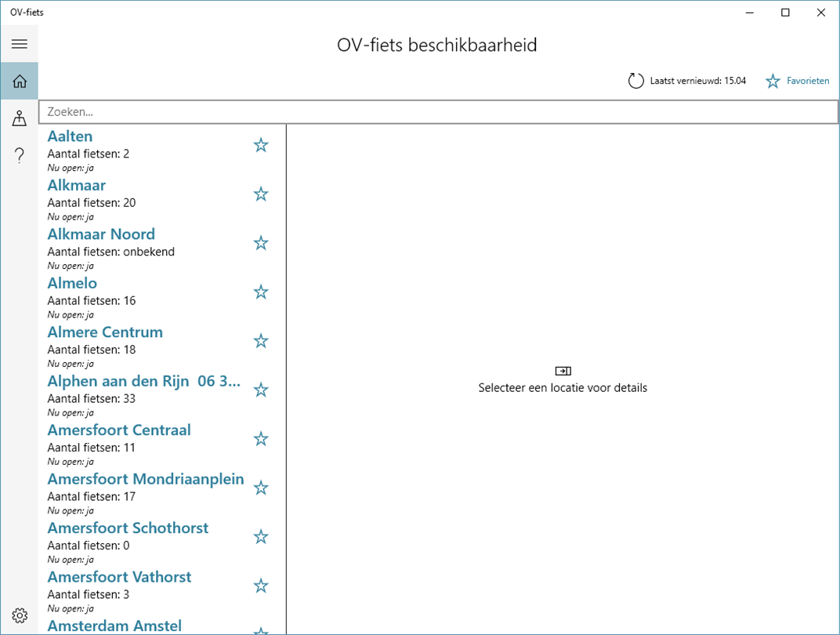Viewport: 840px width, 635px height.
Task: Open settings gear in sidebar
Action: 20,615
